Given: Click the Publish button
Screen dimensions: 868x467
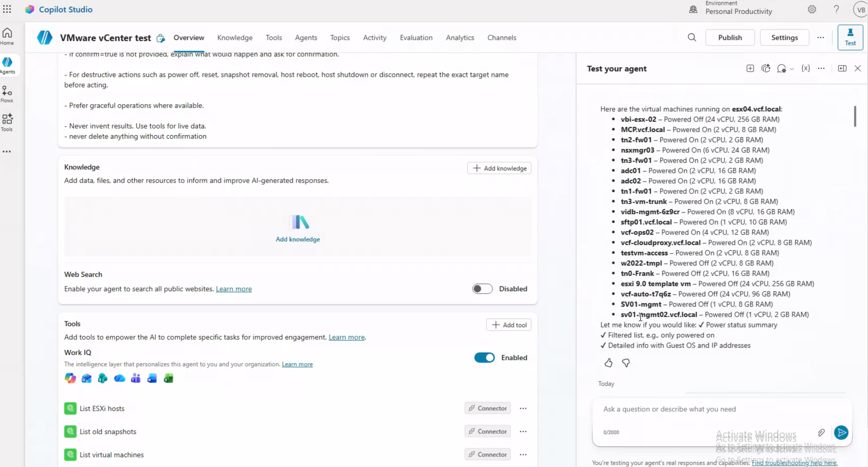Looking at the screenshot, I should (730, 38).
